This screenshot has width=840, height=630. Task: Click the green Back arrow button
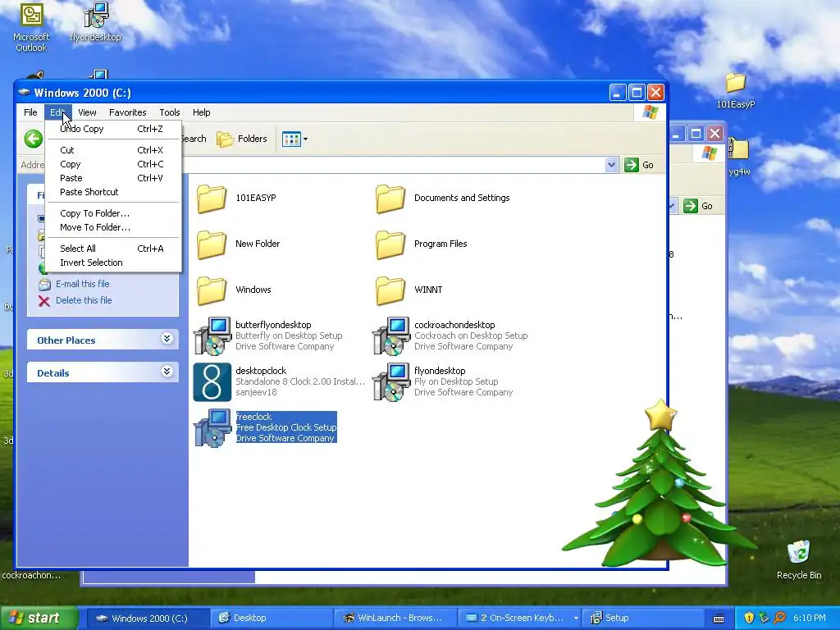pos(33,139)
